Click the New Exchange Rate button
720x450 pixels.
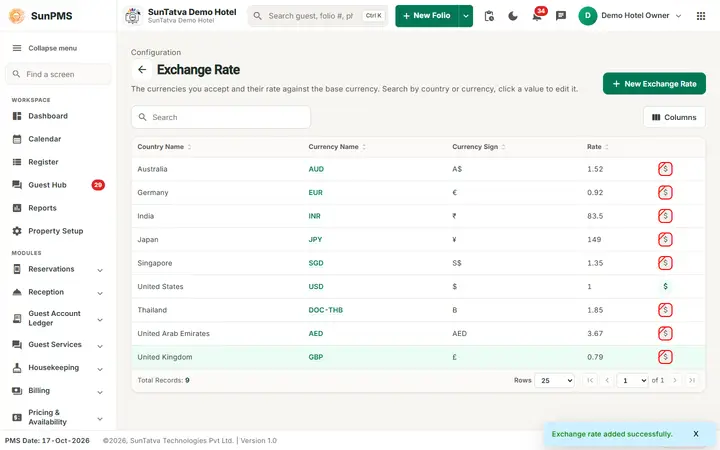point(654,84)
